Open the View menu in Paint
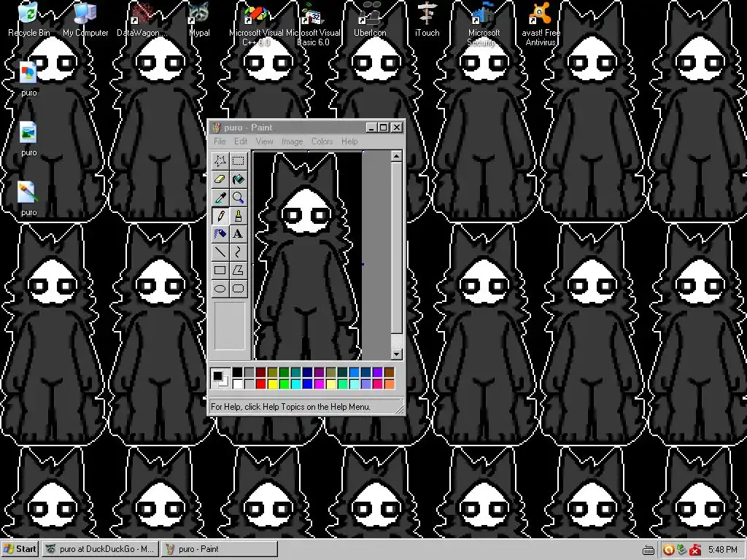747x560 pixels. [264, 141]
